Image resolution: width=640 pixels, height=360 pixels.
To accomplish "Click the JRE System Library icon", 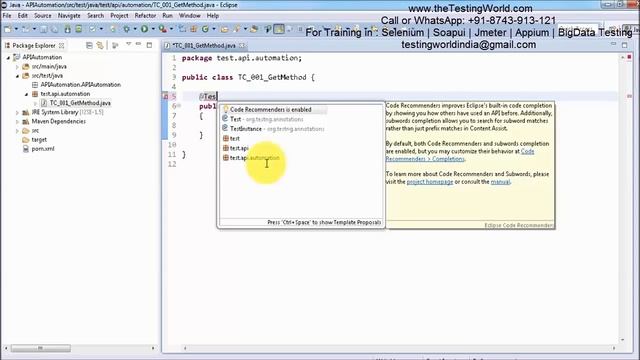I will point(26,112).
